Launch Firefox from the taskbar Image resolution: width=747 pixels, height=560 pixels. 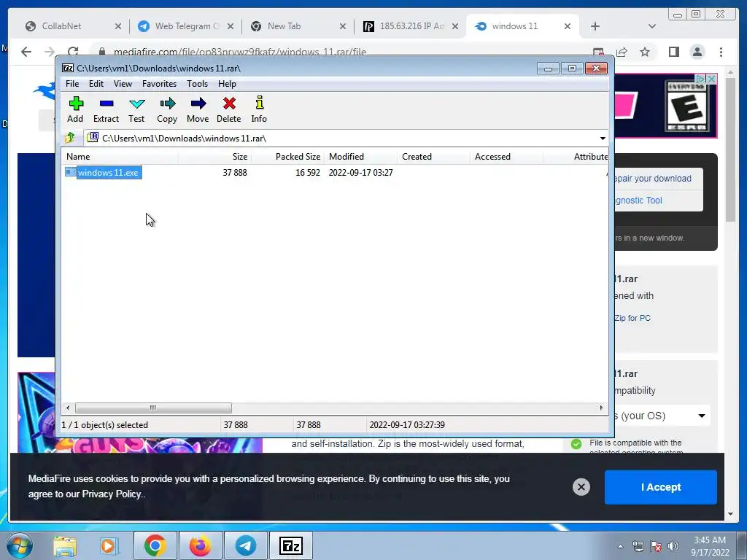200,545
